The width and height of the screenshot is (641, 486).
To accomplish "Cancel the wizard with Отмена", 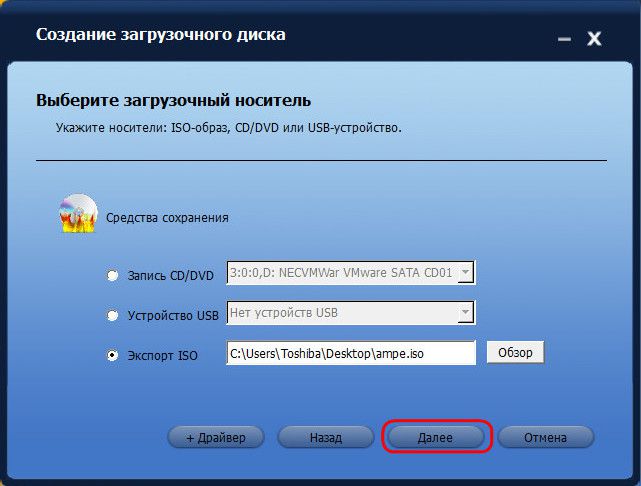I will pos(545,437).
